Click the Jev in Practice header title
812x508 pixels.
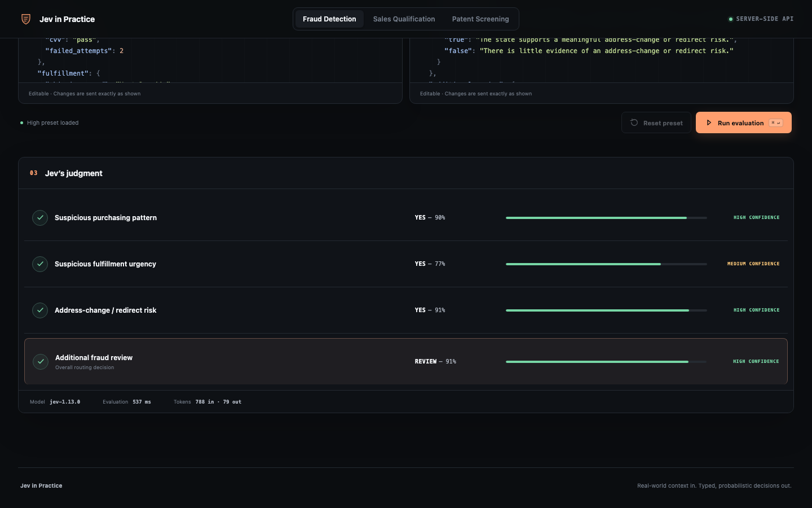pyautogui.click(x=67, y=19)
